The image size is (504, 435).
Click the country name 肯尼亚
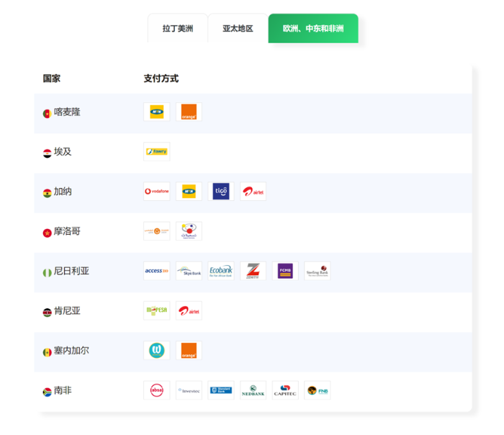[67, 310]
